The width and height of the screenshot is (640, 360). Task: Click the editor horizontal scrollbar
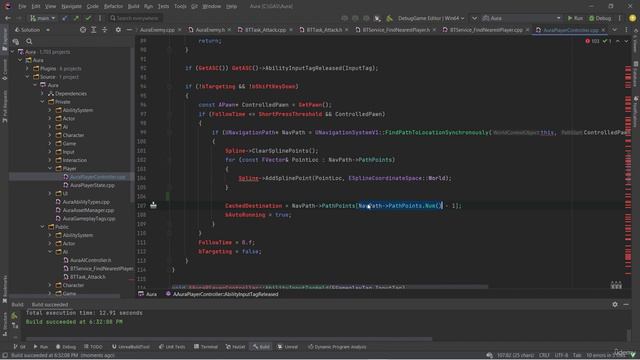(x=329, y=287)
